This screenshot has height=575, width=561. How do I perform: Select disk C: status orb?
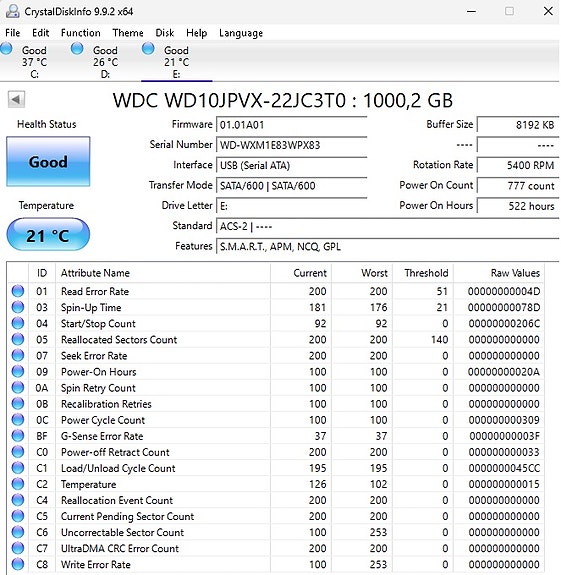coord(6,48)
